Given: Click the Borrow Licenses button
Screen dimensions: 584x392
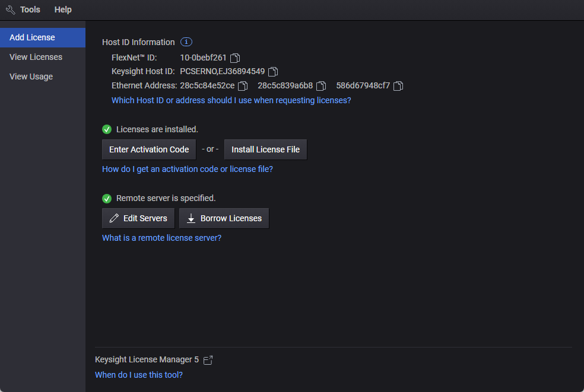Looking at the screenshot, I should [x=224, y=218].
